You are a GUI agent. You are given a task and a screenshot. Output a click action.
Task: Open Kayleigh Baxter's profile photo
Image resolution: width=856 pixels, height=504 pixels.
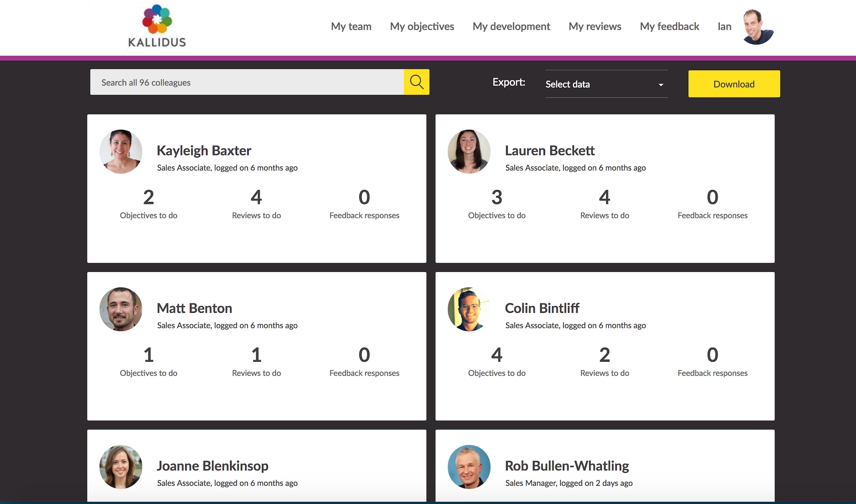(121, 152)
